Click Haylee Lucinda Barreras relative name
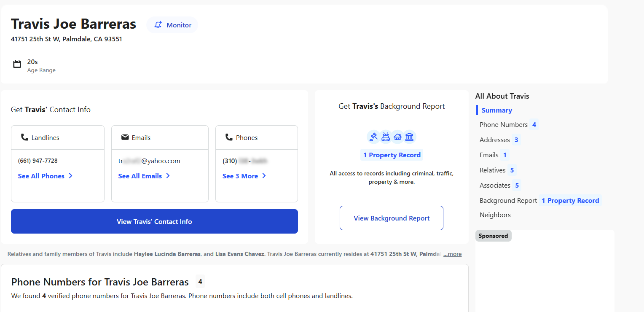Screen dimensions: 644x312 coord(167,254)
